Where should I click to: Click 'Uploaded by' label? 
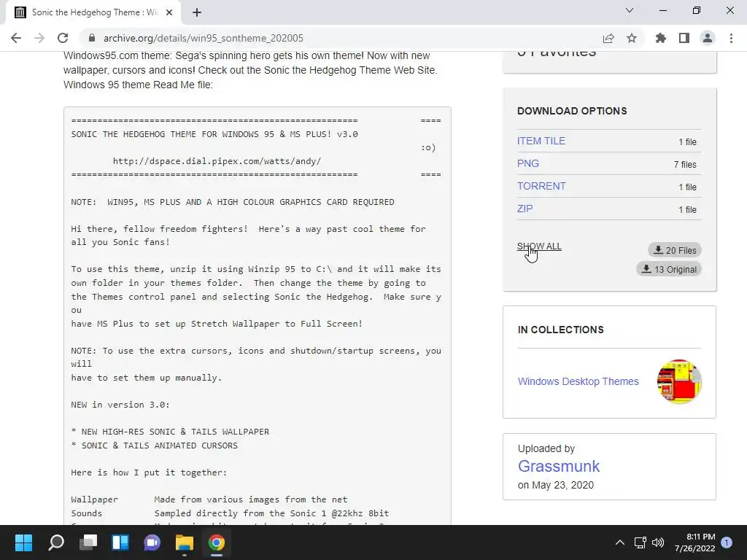coord(546,448)
